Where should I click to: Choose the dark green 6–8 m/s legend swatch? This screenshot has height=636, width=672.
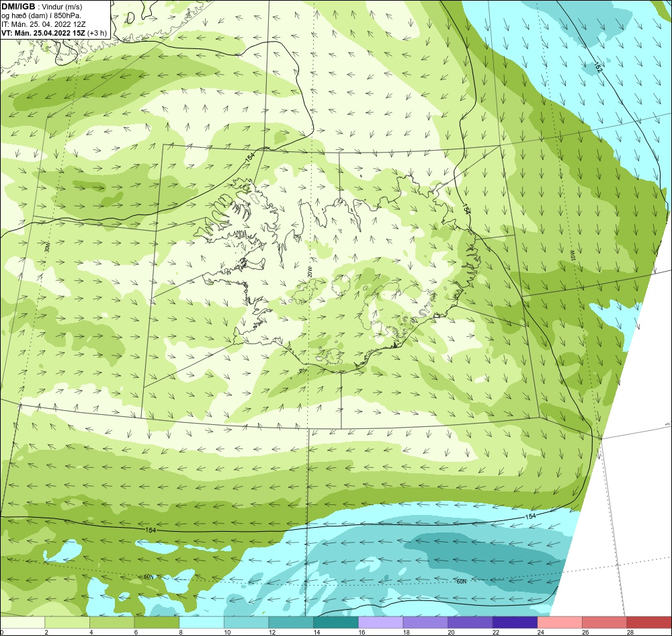pos(157,623)
